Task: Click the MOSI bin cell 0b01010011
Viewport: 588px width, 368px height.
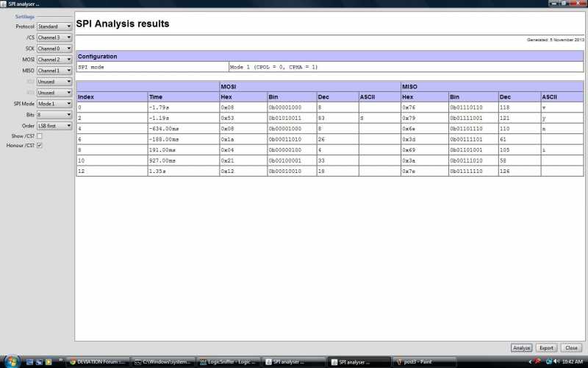Action: tap(292, 118)
